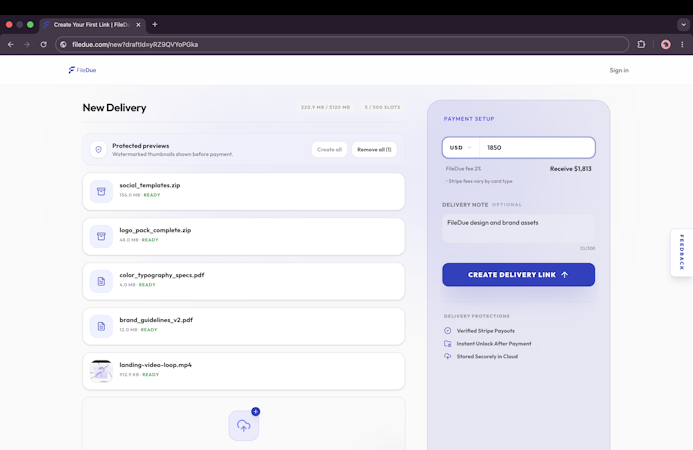Click the Receive $1,813 text
This screenshot has width=693, height=450.
point(571,169)
